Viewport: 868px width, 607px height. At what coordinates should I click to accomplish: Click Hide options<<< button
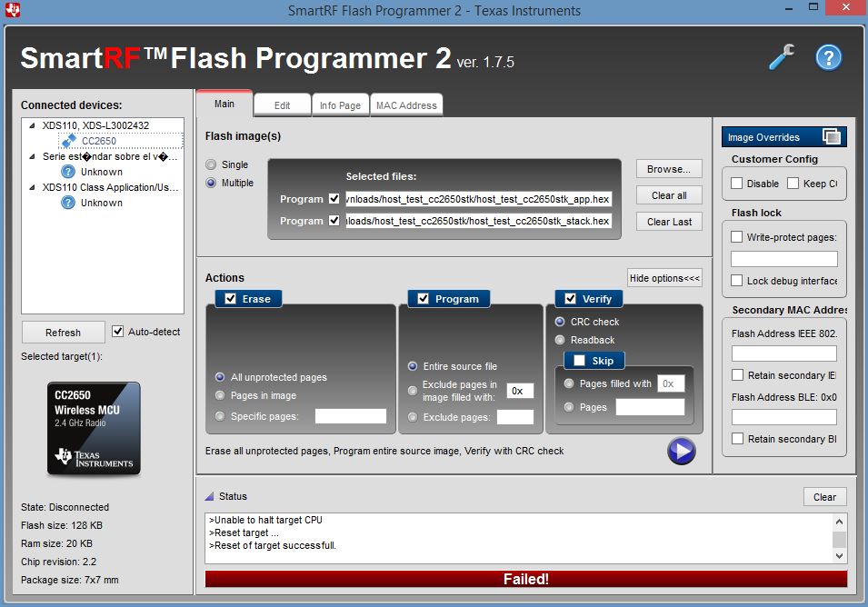664,278
